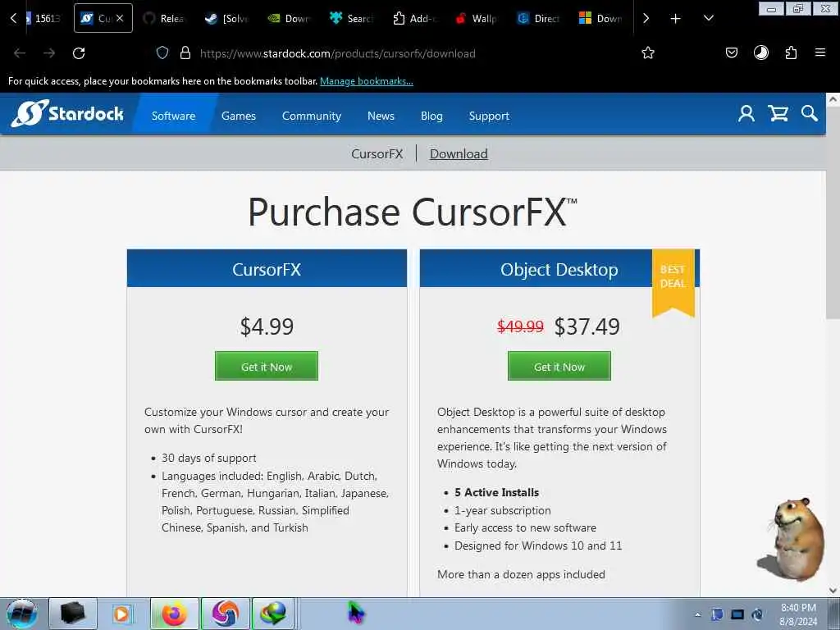Open the Firefox hamburger menu
The height and width of the screenshot is (630, 840).
820,52
